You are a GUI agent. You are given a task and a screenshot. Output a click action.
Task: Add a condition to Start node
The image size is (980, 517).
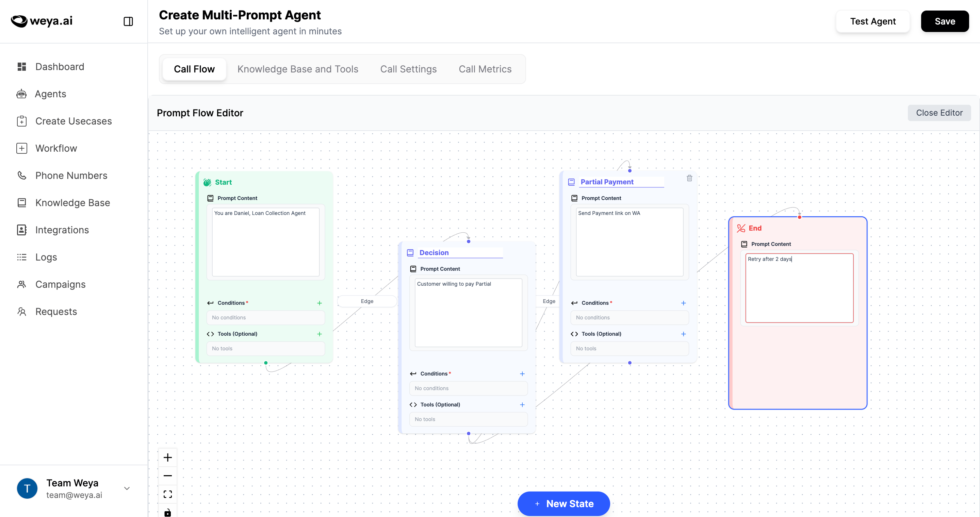click(319, 303)
